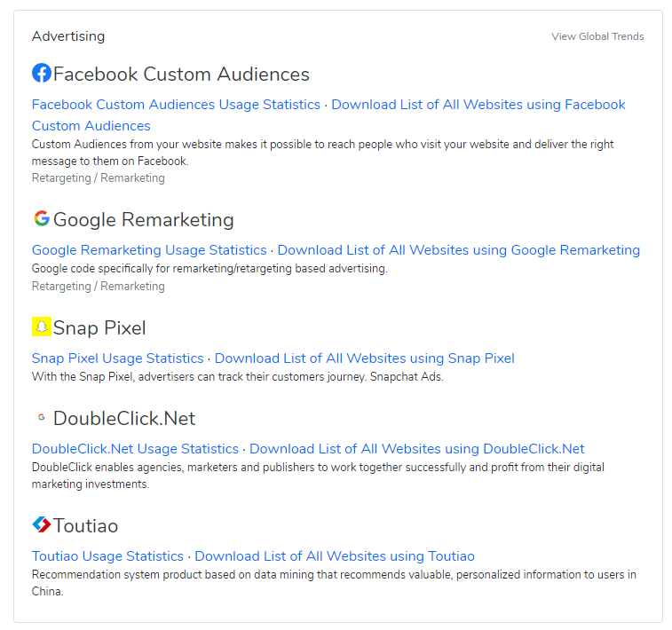Download list of websites using Facebook Custom Audiences
The width and height of the screenshot is (672, 630).
pos(478,105)
